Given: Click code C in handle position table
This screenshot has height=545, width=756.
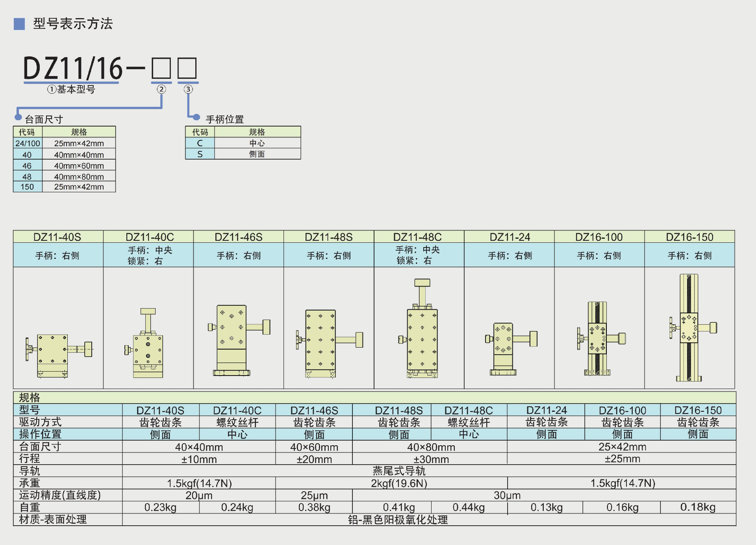Looking at the screenshot, I should (x=200, y=143).
